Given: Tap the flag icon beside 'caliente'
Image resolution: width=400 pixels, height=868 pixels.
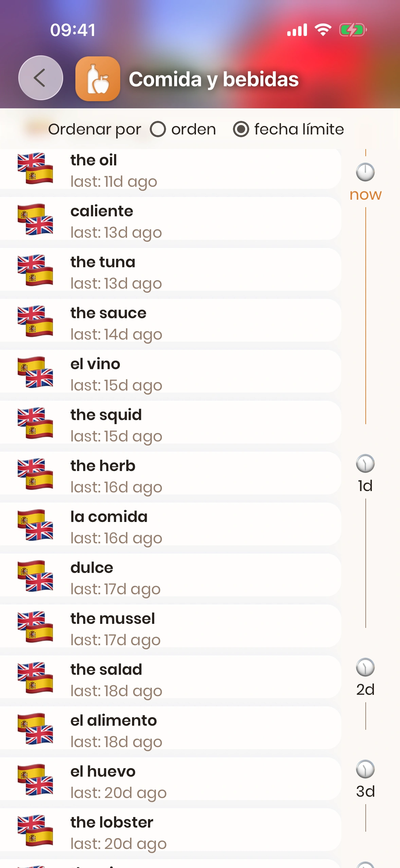Looking at the screenshot, I should click(x=35, y=219).
